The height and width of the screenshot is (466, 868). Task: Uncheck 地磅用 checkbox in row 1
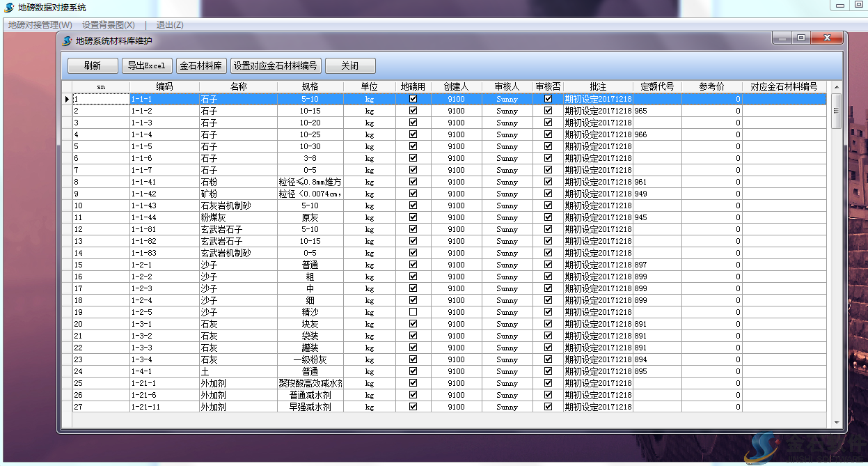413,99
